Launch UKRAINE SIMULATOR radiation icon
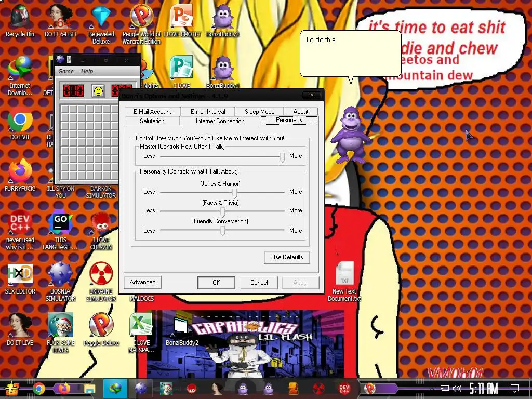Screen dimensions: 532x399 point(101,282)
